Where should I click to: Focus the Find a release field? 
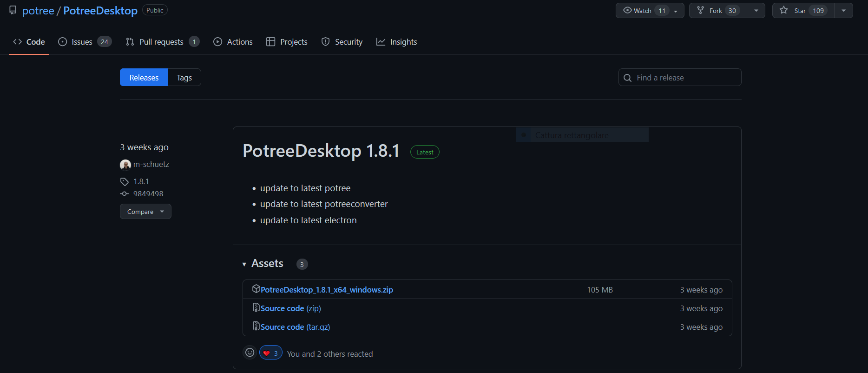[680, 77]
